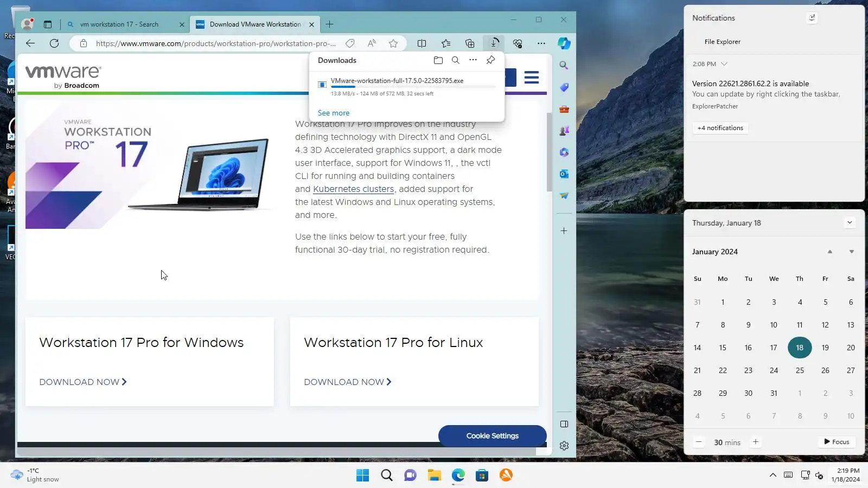Open Microsoft Store from taskbar
This screenshot has height=488, width=868.
[482, 476]
